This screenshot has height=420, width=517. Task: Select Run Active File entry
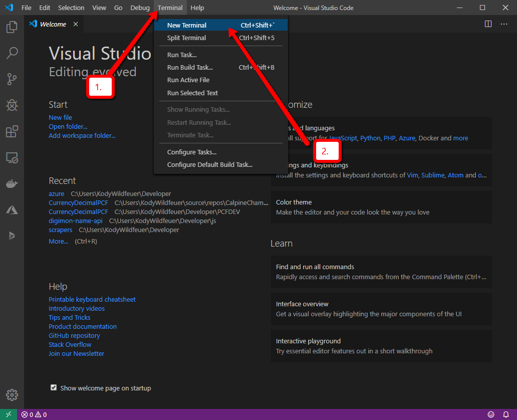point(220,80)
